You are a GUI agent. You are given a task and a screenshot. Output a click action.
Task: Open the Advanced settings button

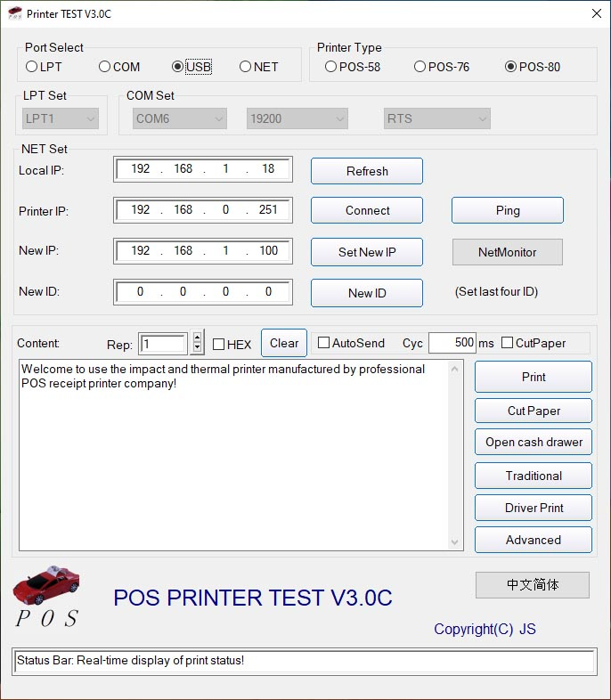534,540
